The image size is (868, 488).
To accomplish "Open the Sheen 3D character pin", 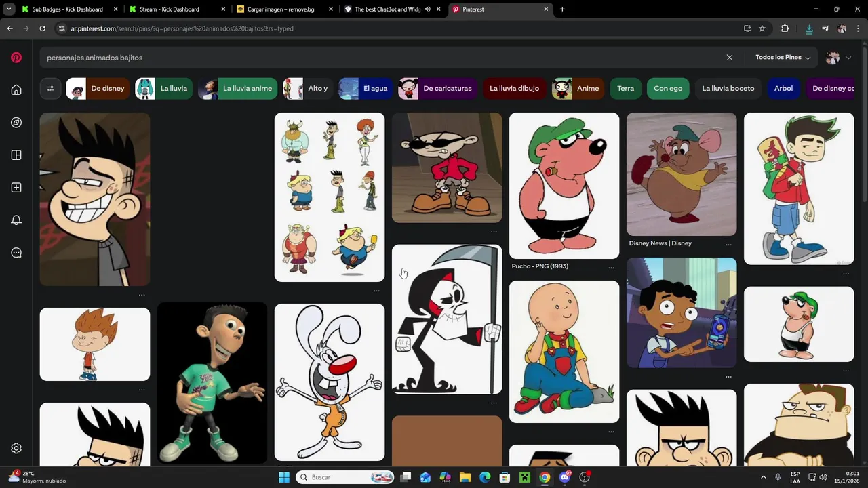I will pos(212,383).
